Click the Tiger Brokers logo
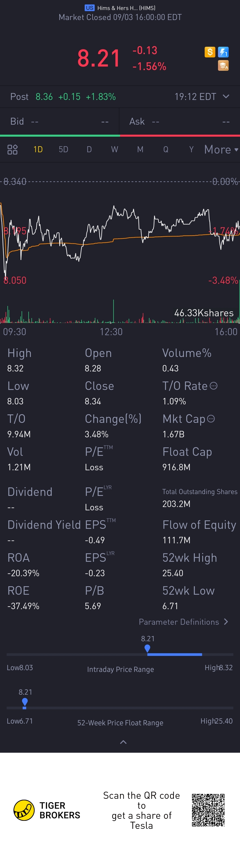 [x=24, y=810]
